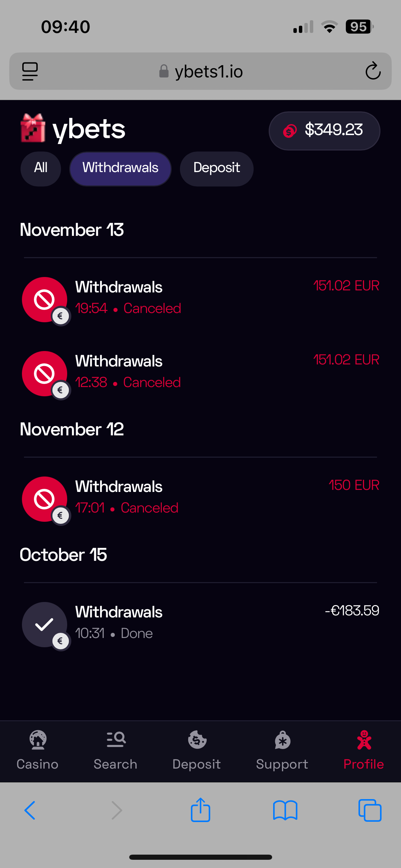Tap the ybets1.io address bar
The height and width of the screenshot is (868, 401).
tap(201, 72)
